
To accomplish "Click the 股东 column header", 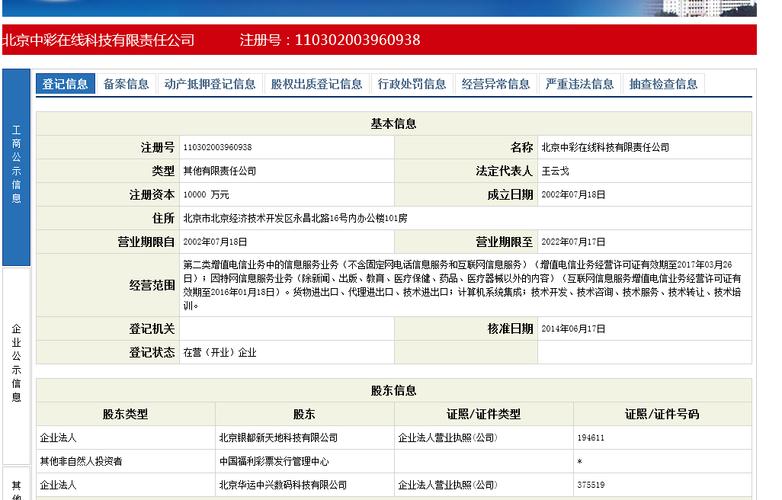I will pos(305,414).
